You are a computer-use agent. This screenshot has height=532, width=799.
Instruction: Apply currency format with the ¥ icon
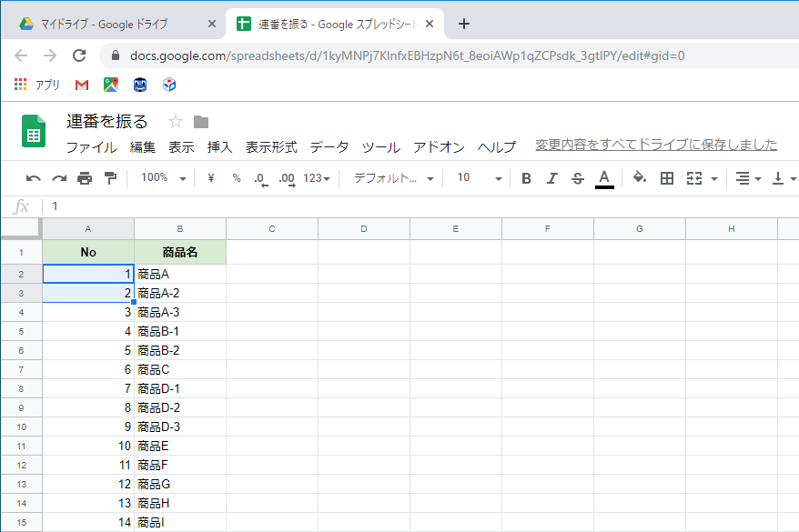211,178
